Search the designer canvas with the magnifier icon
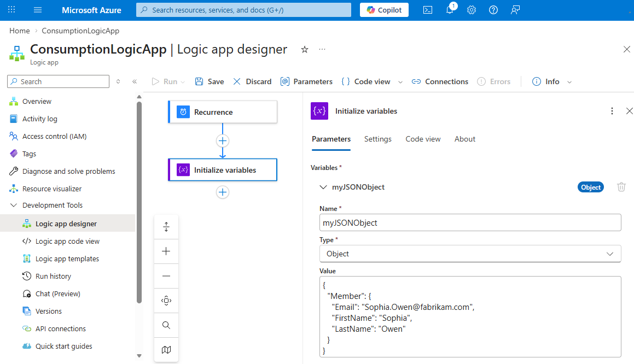This screenshot has width=634, height=364. pos(166,325)
